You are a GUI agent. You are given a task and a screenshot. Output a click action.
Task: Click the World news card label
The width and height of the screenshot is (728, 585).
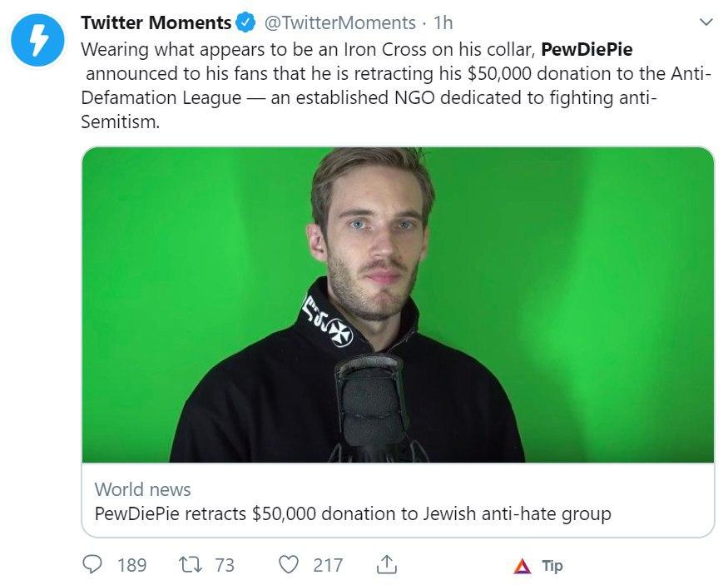tap(142, 489)
